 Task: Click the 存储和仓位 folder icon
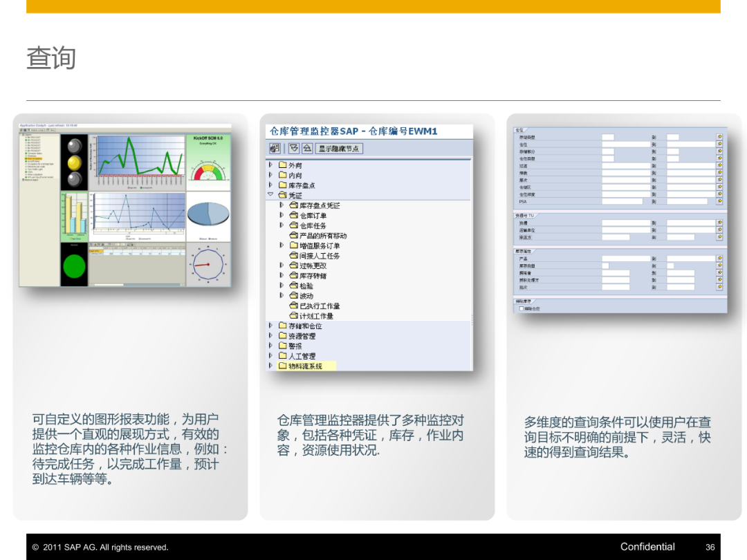[x=282, y=325]
